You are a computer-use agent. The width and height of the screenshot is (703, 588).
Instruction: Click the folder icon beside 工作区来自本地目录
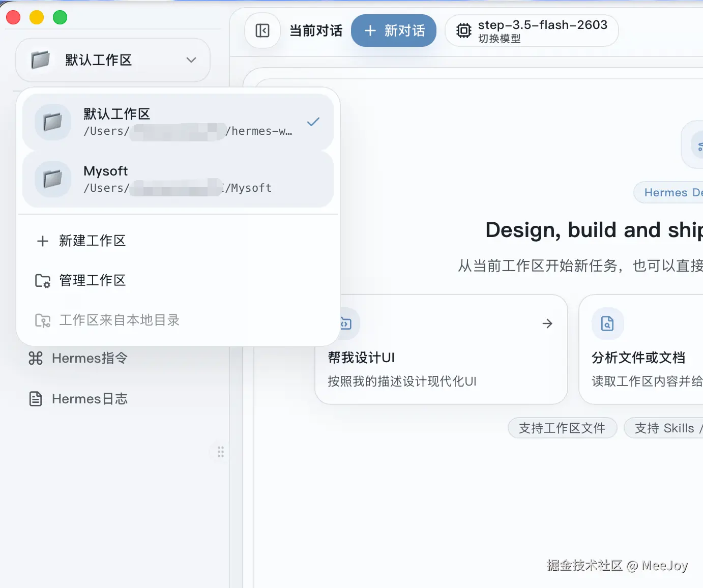(x=43, y=320)
